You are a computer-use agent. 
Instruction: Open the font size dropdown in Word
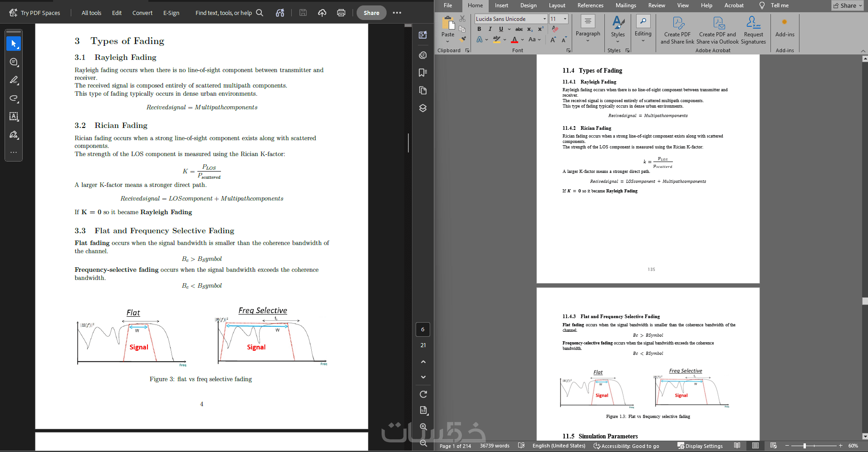pos(565,19)
